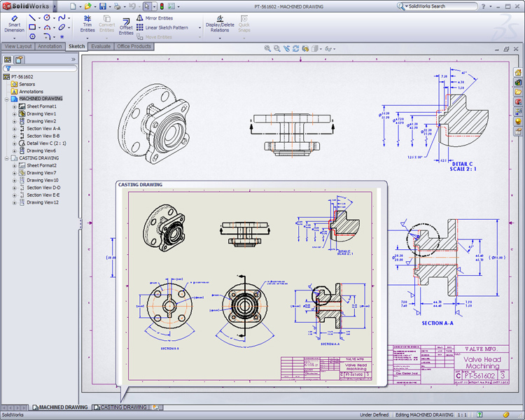525x420 pixels.
Task: Click the Rebuild traffic light icon
Action: click(x=162, y=6)
